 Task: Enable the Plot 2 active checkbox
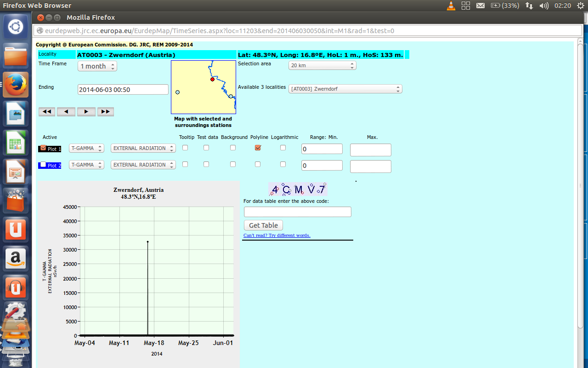[x=43, y=164]
